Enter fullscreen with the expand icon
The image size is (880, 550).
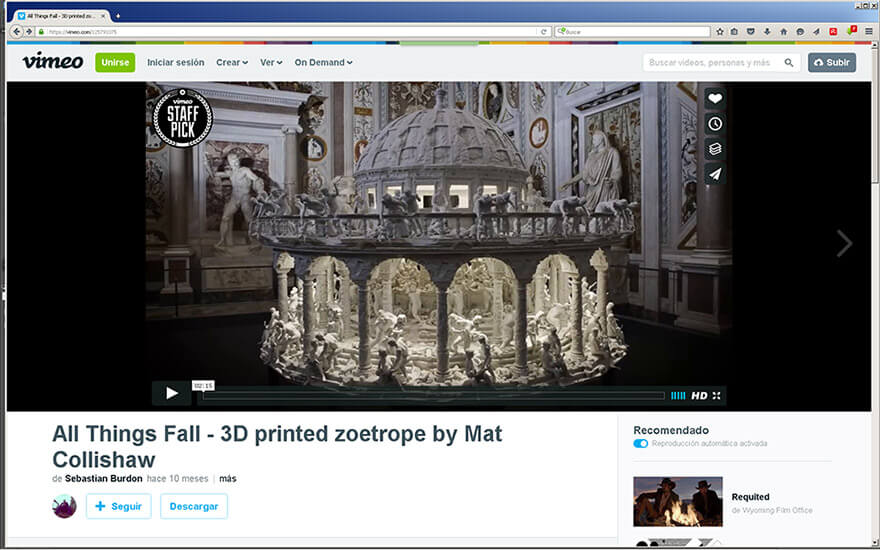click(x=717, y=396)
